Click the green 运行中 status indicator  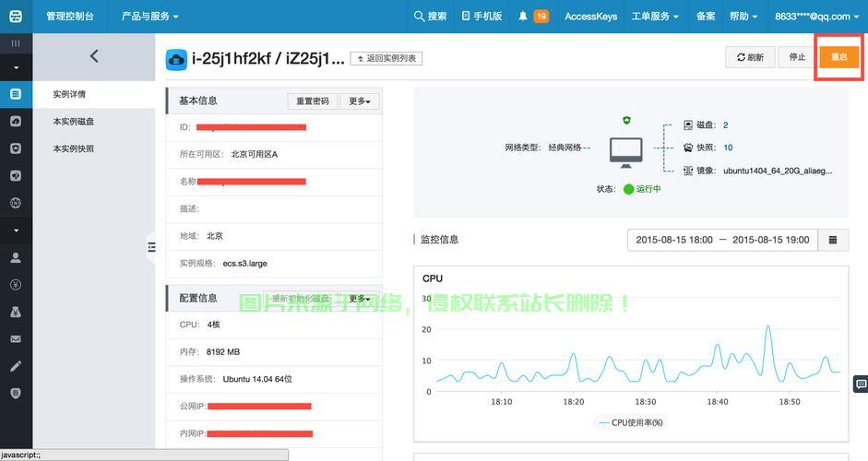click(642, 189)
